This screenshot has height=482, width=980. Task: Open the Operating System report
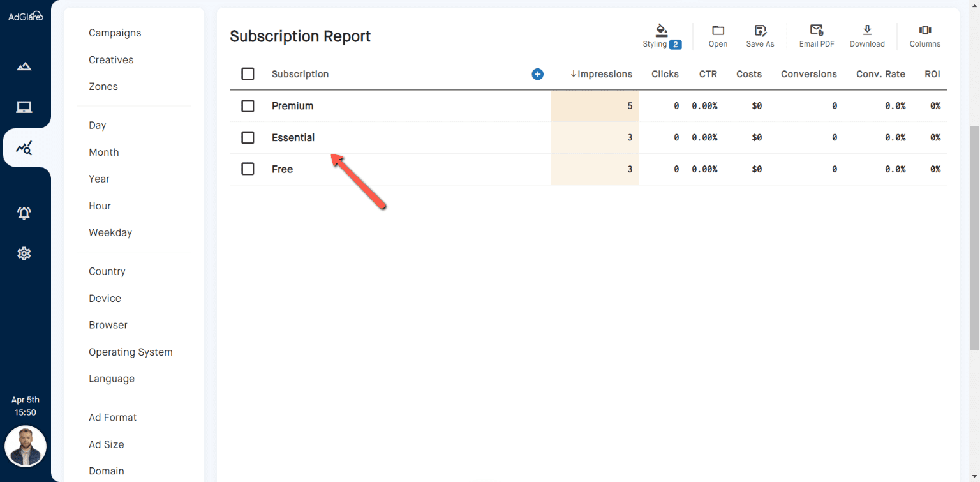(131, 352)
